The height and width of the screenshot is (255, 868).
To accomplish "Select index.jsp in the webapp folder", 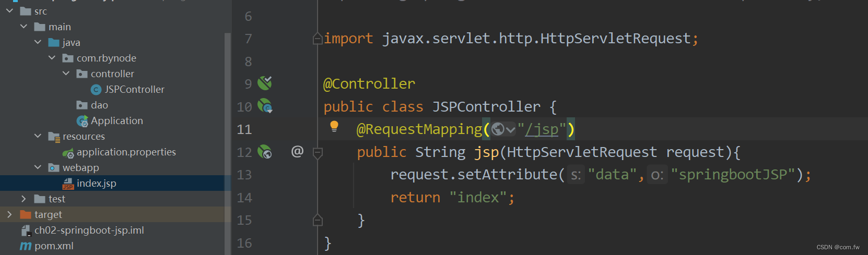I will [x=96, y=183].
